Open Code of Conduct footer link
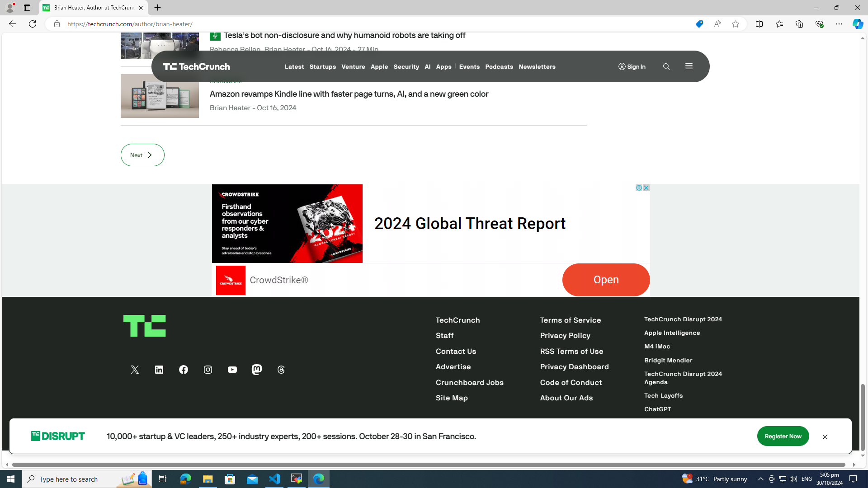 pyautogui.click(x=571, y=383)
